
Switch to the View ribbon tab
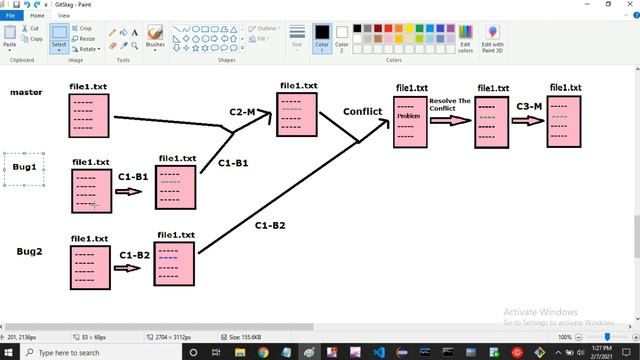64,16
